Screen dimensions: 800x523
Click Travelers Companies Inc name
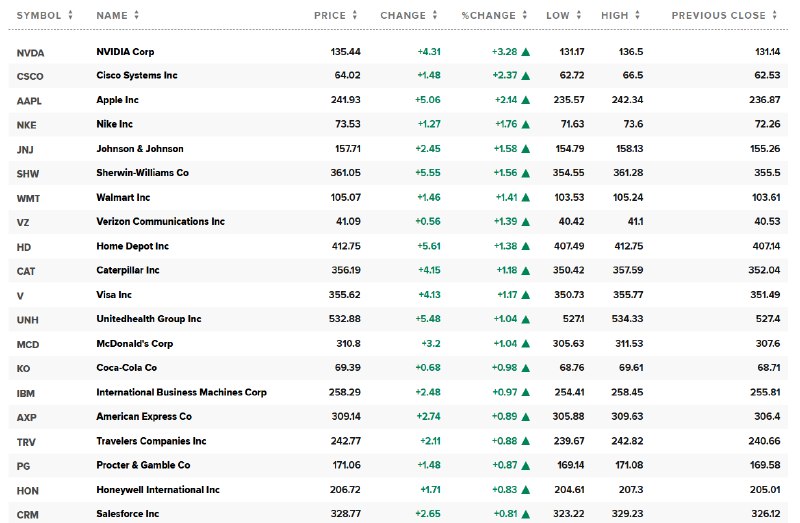[x=151, y=441]
